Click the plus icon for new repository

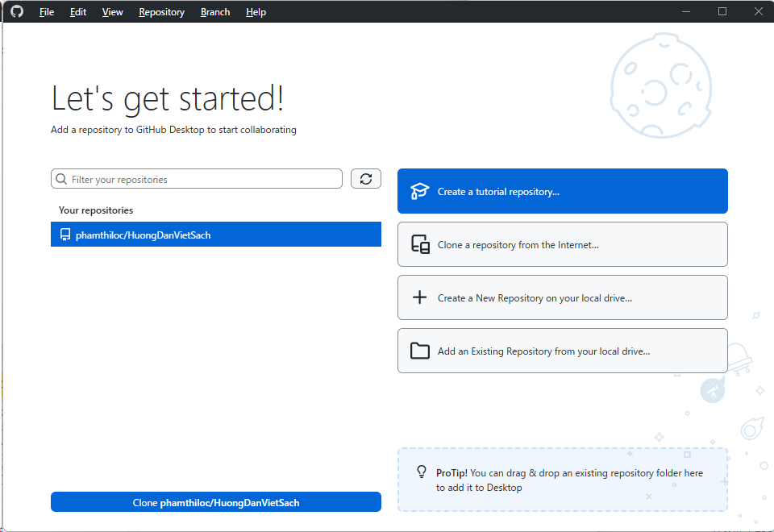419,297
